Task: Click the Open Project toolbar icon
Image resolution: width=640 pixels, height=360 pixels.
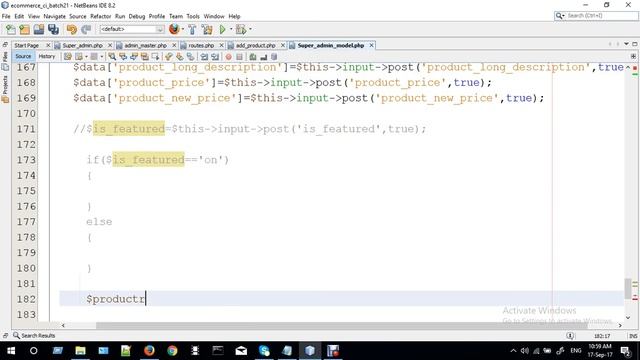Action: coord(39,29)
